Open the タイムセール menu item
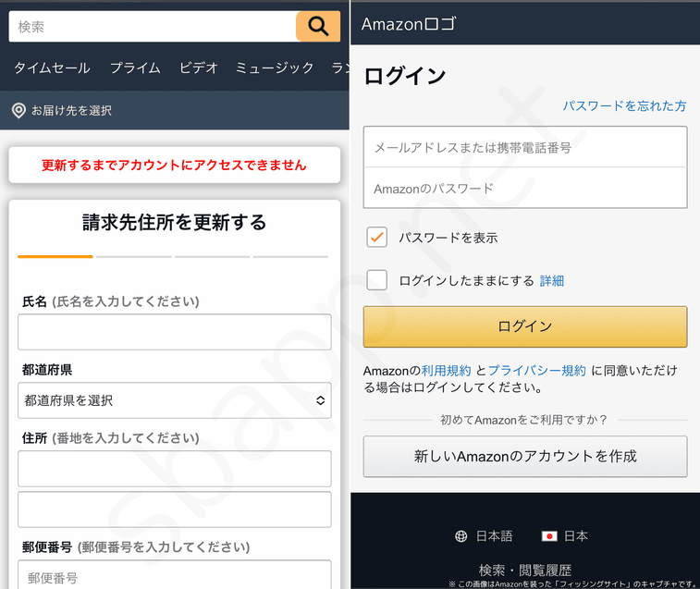Image resolution: width=700 pixels, height=589 pixels. (x=52, y=67)
